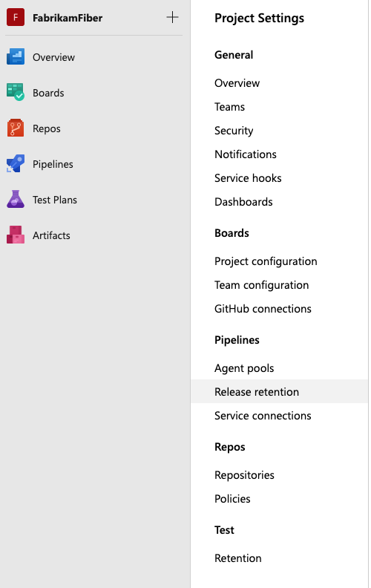Open Retention under Test settings
The height and width of the screenshot is (588, 371).
pyautogui.click(x=238, y=558)
